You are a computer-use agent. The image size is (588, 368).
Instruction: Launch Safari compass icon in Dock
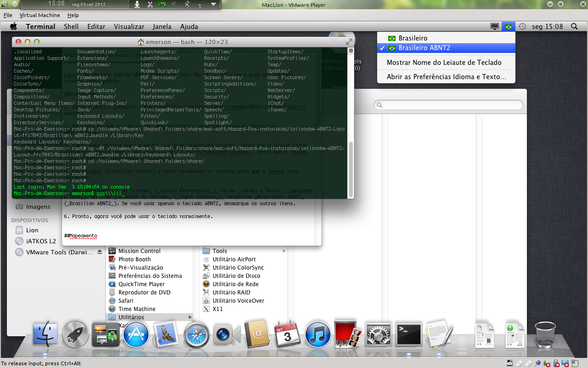point(197,334)
